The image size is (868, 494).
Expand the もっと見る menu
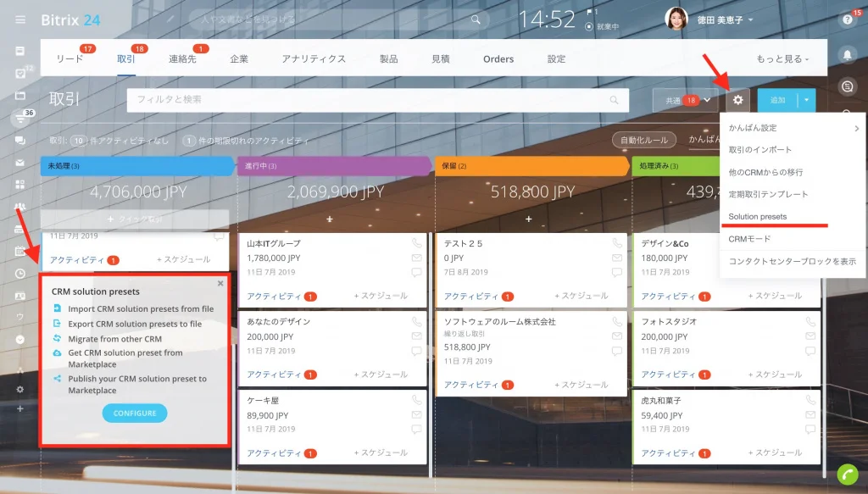(782, 58)
